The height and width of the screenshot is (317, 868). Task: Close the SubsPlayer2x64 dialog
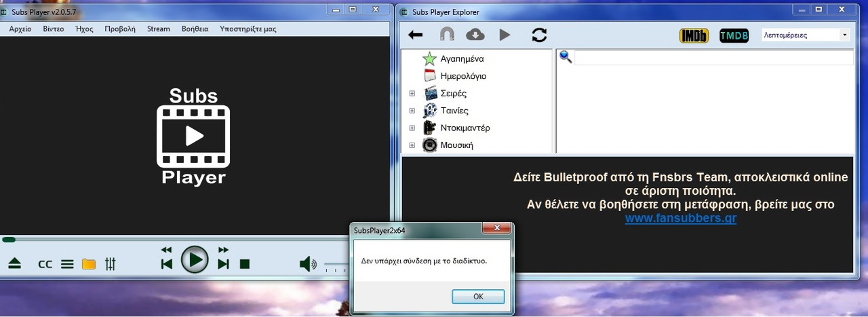pyautogui.click(x=498, y=227)
